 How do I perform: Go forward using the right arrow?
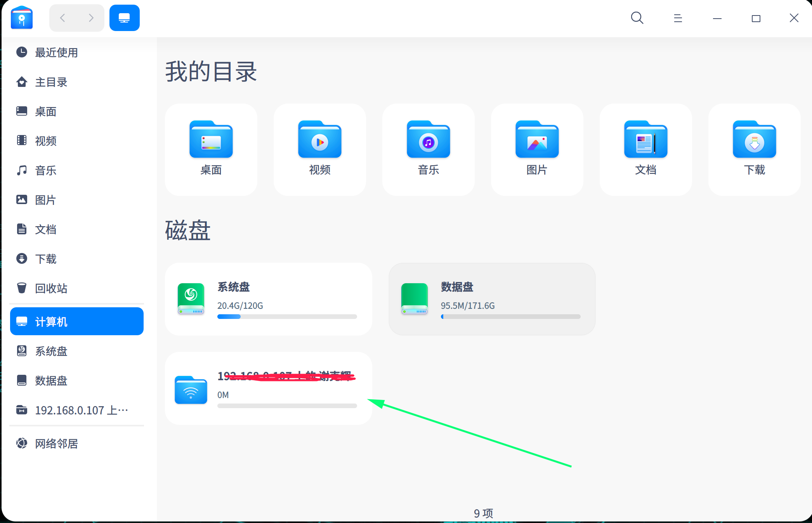(91, 18)
